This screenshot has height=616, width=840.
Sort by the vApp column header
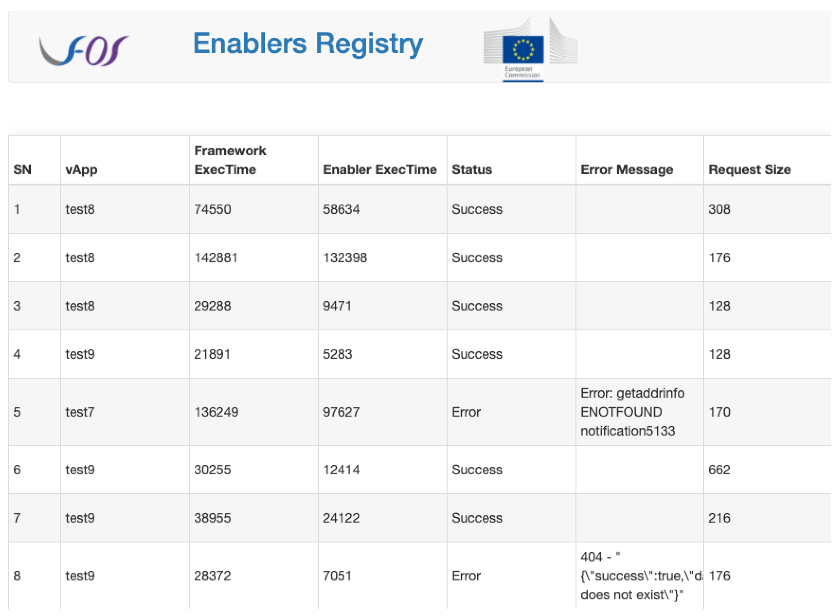point(81,170)
